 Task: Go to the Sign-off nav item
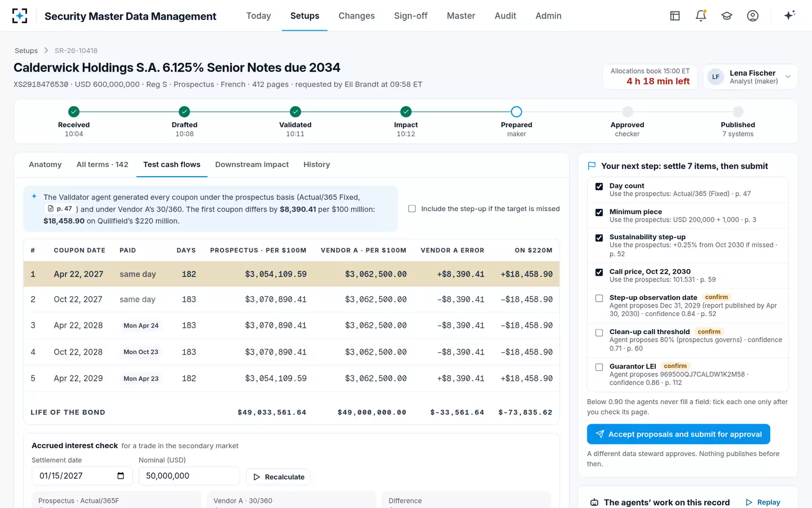click(411, 16)
